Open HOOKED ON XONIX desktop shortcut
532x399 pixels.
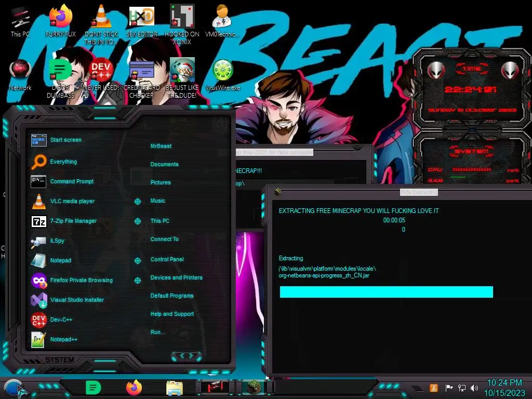[x=182, y=24]
